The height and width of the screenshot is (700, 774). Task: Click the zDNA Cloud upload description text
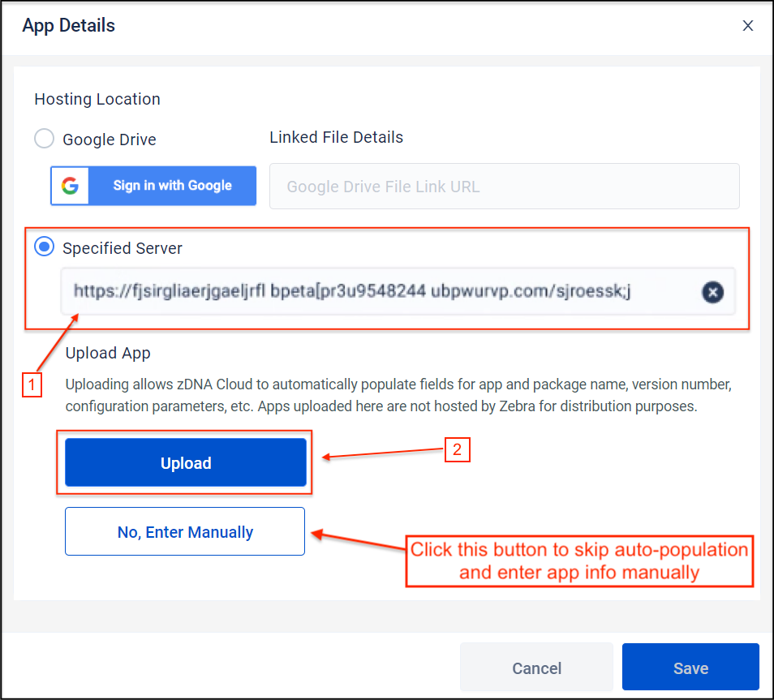(x=398, y=395)
